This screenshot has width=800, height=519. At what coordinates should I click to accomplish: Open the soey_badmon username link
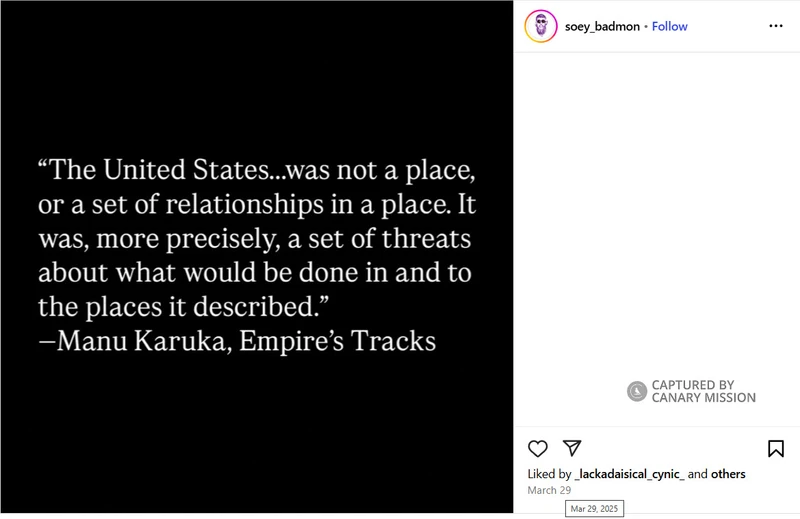[x=602, y=26]
